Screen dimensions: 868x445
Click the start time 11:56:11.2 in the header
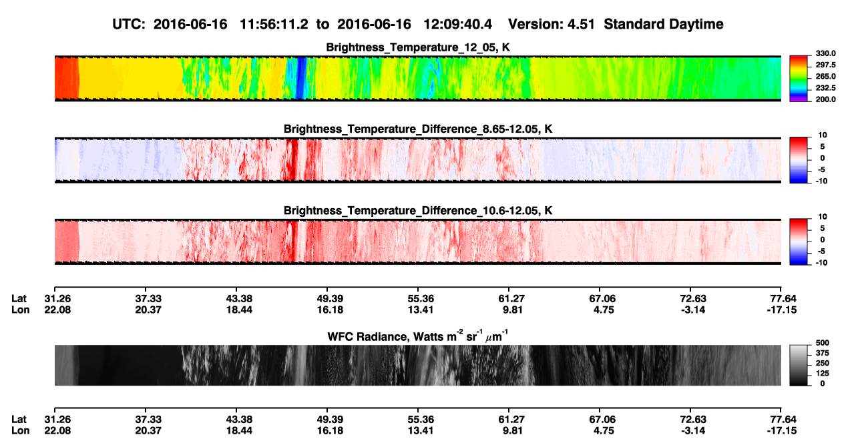coord(275,25)
